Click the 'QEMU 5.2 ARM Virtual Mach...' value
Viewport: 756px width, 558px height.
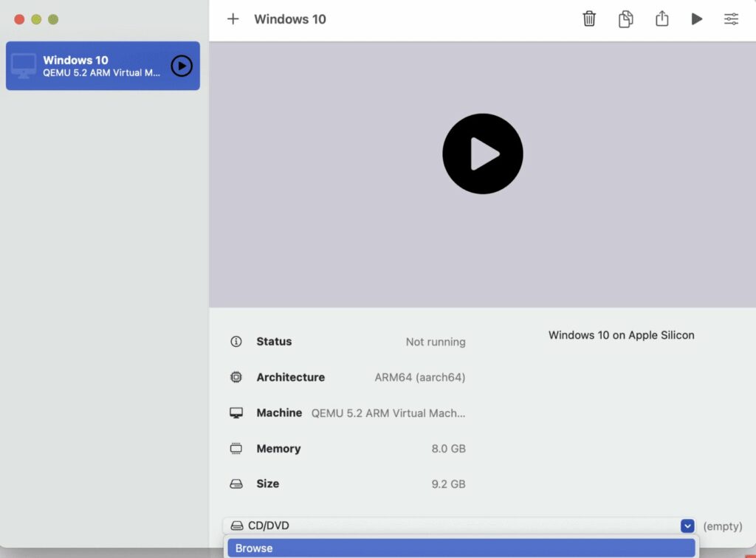tap(388, 413)
